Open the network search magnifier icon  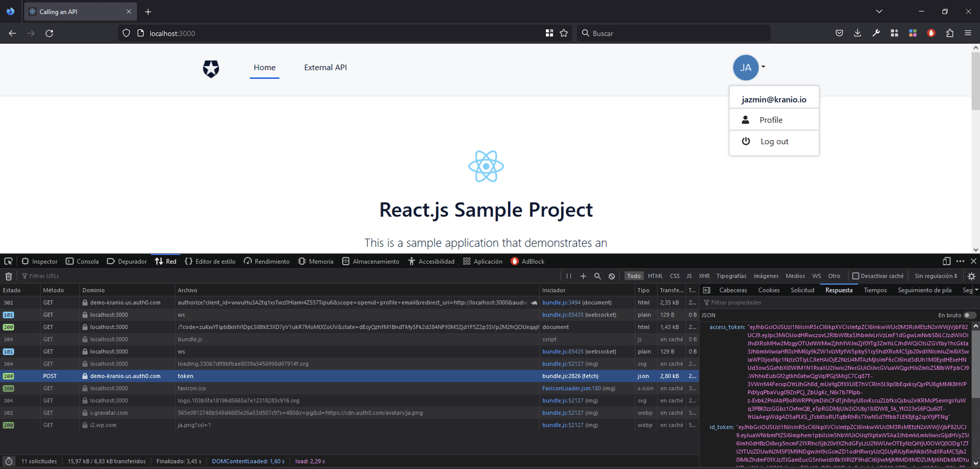point(597,276)
